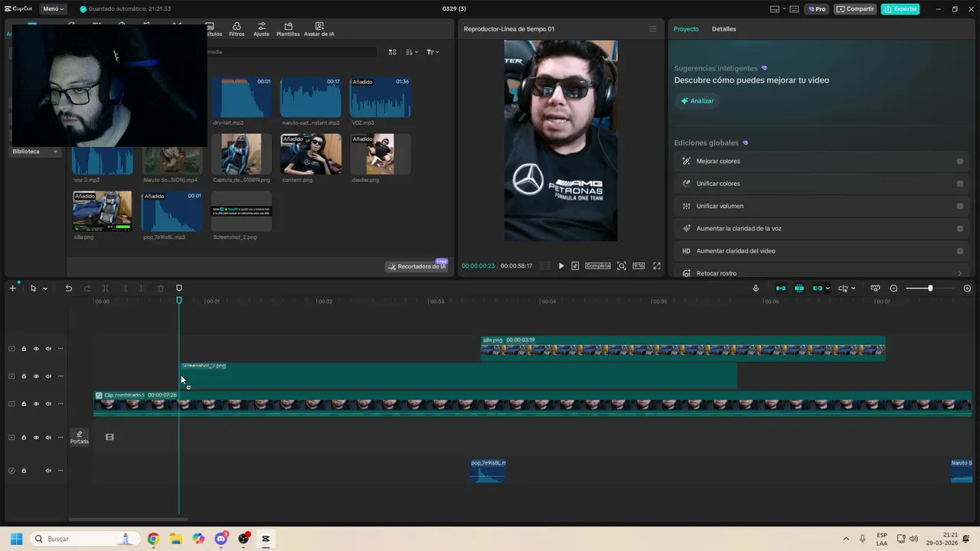Open the media filter dropdown
Image resolution: width=980 pixels, height=551 pixels.
pos(433,52)
